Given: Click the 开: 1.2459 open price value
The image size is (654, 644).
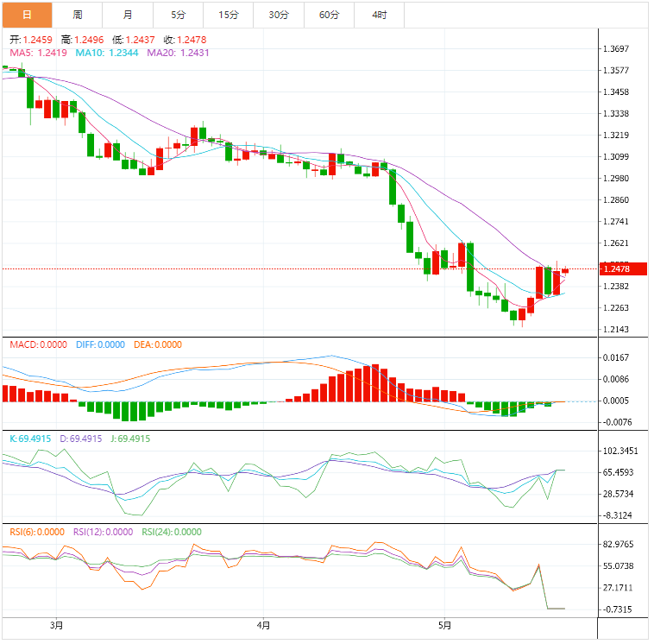Looking at the screenshot, I should click(x=31, y=40).
